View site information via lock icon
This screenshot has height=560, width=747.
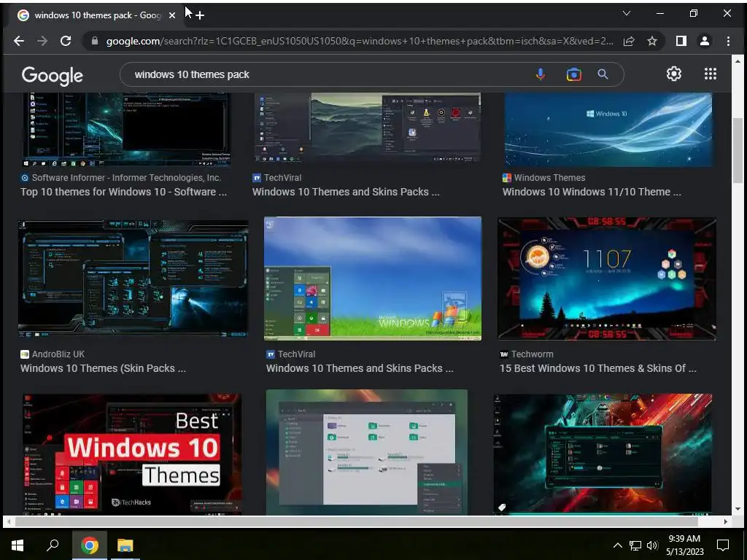tap(95, 41)
